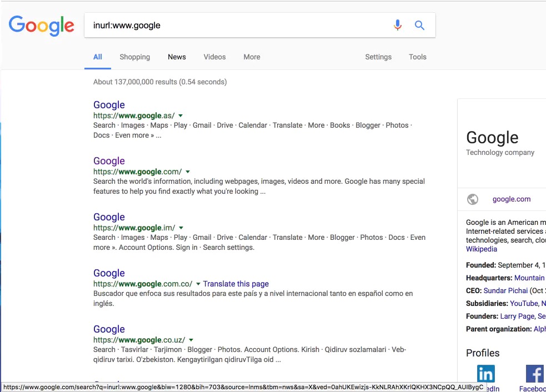Click the blue search magnifier icon
The height and width of the screenshot is (392, 546).
pyautogui.click(x=419, y=25)
